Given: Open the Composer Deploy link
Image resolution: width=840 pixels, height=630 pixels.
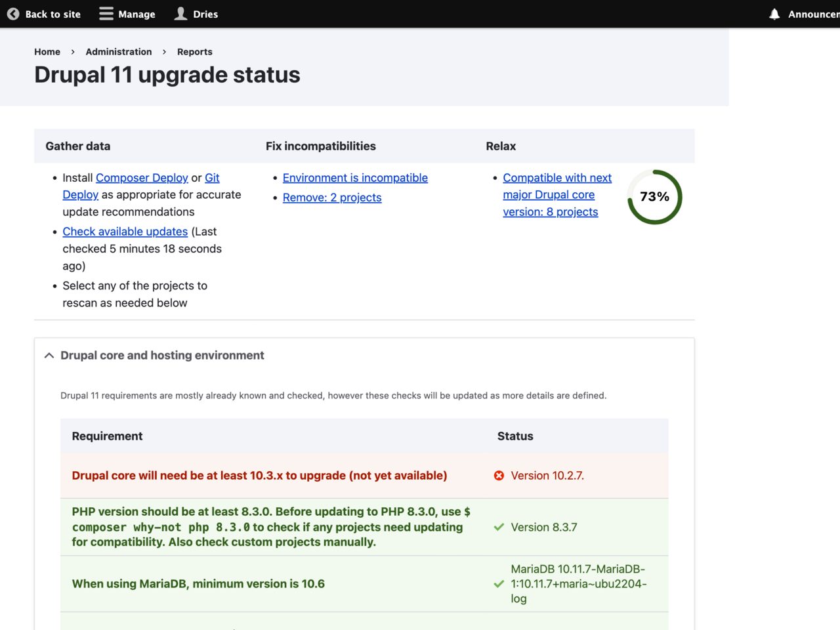Looking at the screenshot, I should tap(142, 177).
